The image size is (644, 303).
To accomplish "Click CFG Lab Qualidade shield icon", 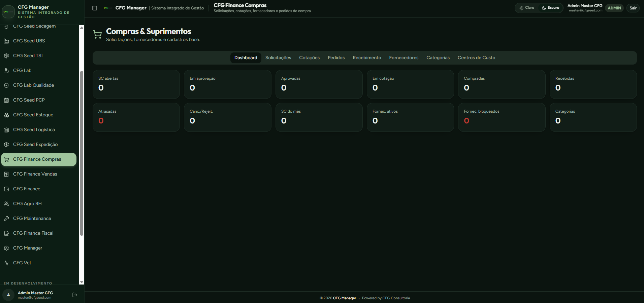I will [x=6, y=85].
